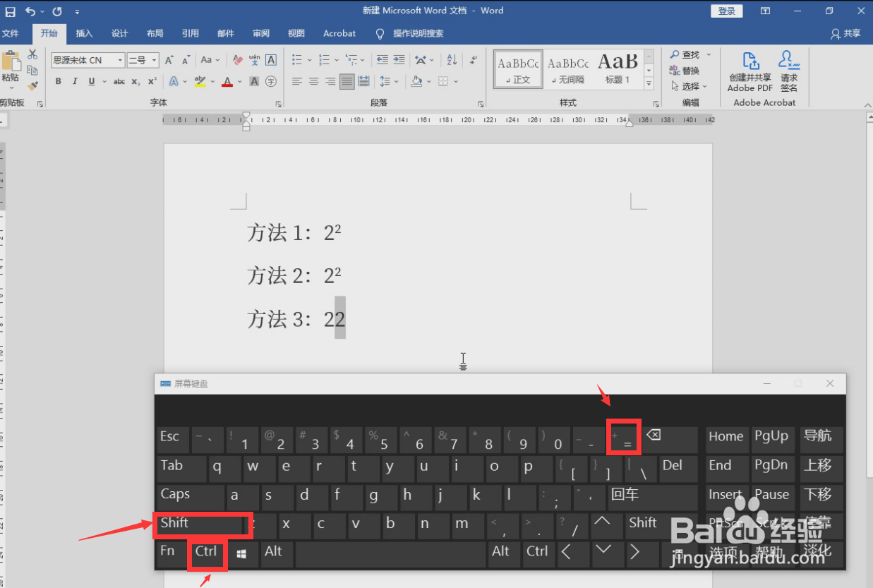Click the Tell me search box 操作说明搜索
This screenshot has height=588, width=873.
(x=418, y=33)
